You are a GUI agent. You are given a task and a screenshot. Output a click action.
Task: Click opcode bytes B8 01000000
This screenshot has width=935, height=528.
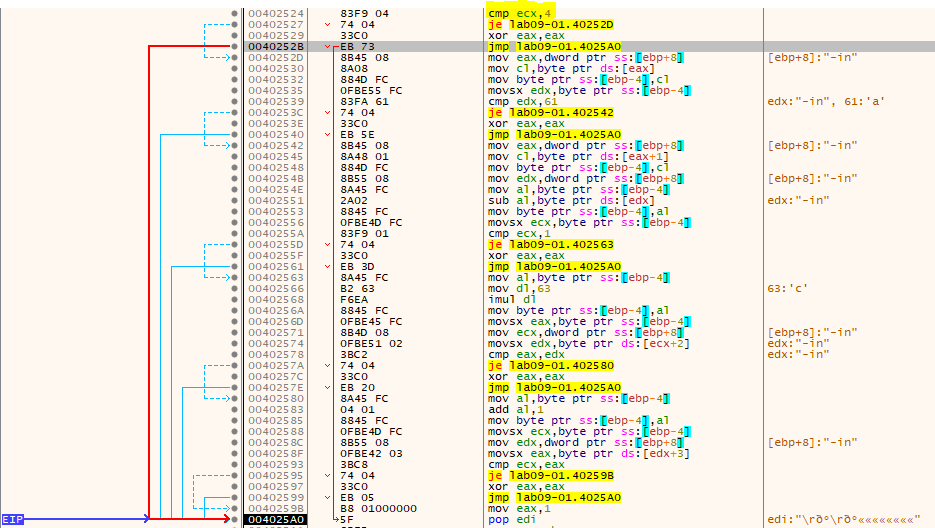tap(378, 508)
